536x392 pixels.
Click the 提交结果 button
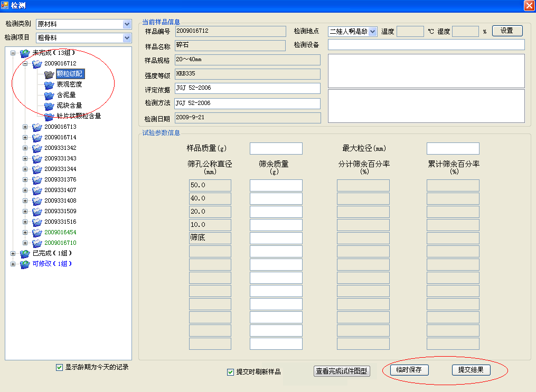pos(471,370)
